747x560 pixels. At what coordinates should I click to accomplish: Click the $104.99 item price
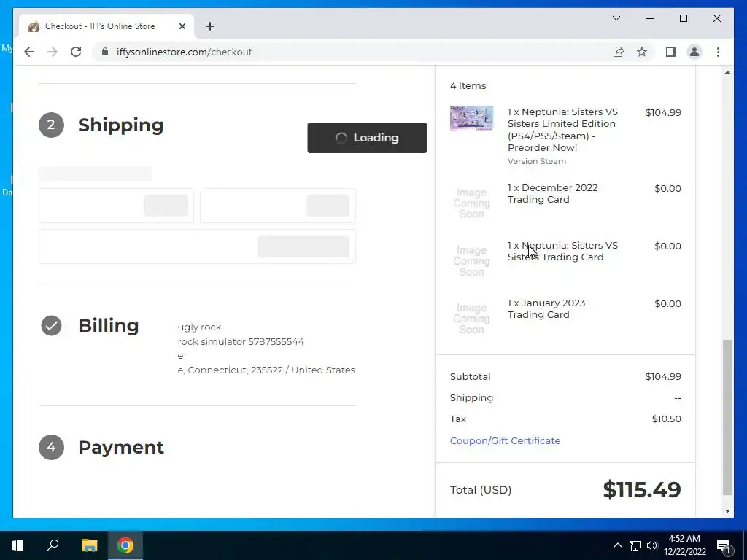[662, 112]
